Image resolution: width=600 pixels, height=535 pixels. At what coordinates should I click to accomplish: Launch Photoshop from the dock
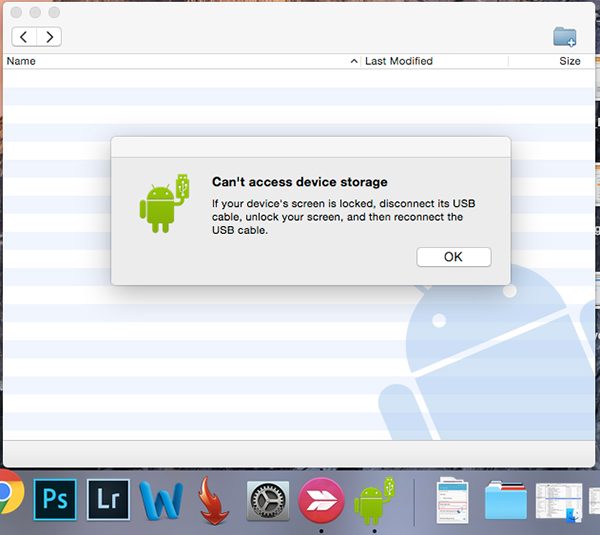(55, 499)
